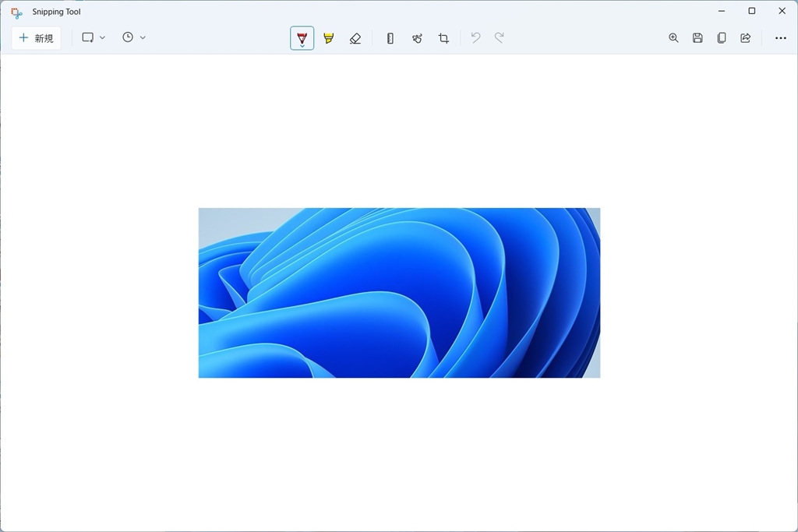Screen dimensions: 798x532
Task: Click the Snipping Tool app icon
Action: pyautogui.click(x=17, y=12)
